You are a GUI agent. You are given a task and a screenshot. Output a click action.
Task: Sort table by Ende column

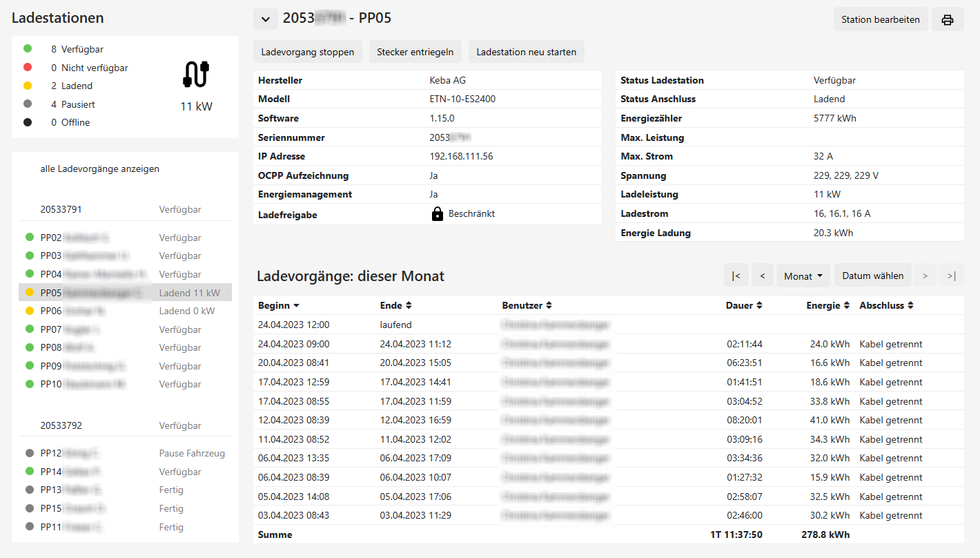click(396, 305)
